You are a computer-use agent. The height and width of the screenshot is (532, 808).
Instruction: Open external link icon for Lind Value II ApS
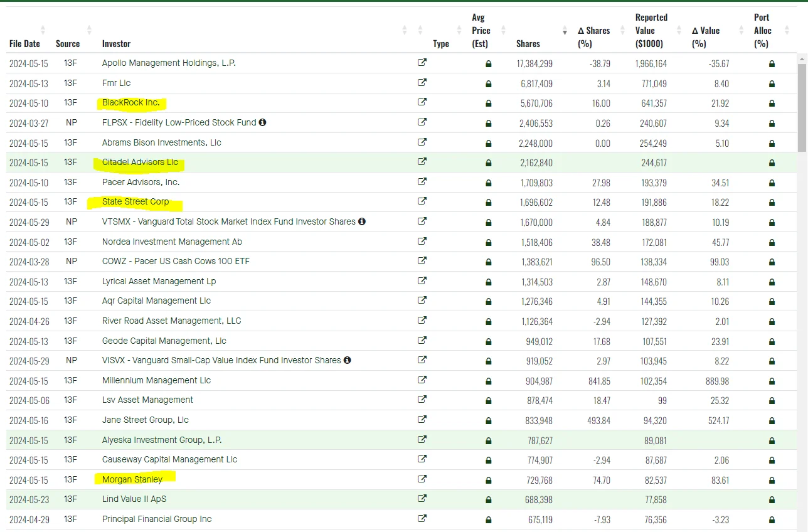(422, 499)
